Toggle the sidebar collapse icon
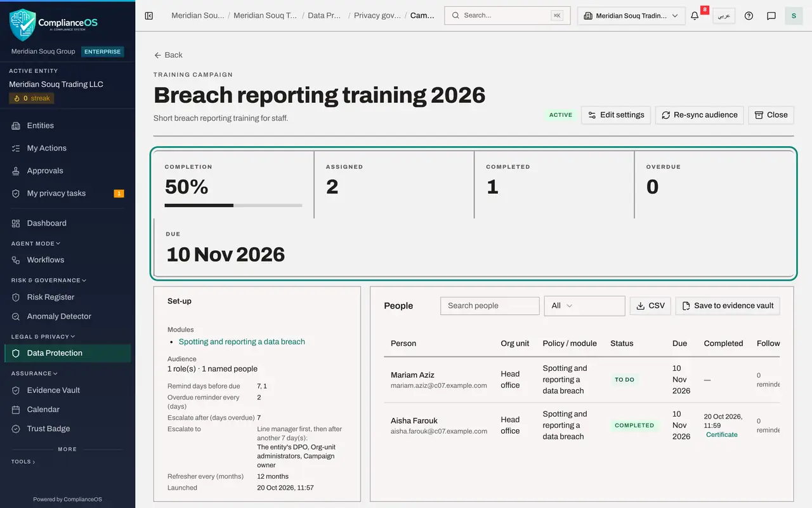 [149, 16]
